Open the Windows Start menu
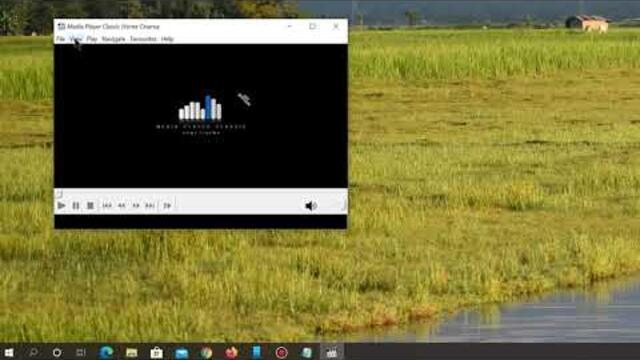 9,352
